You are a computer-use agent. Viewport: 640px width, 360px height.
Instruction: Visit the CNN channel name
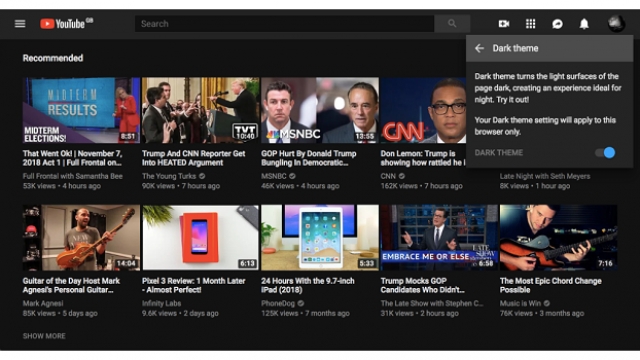click(x=388, y=176)
